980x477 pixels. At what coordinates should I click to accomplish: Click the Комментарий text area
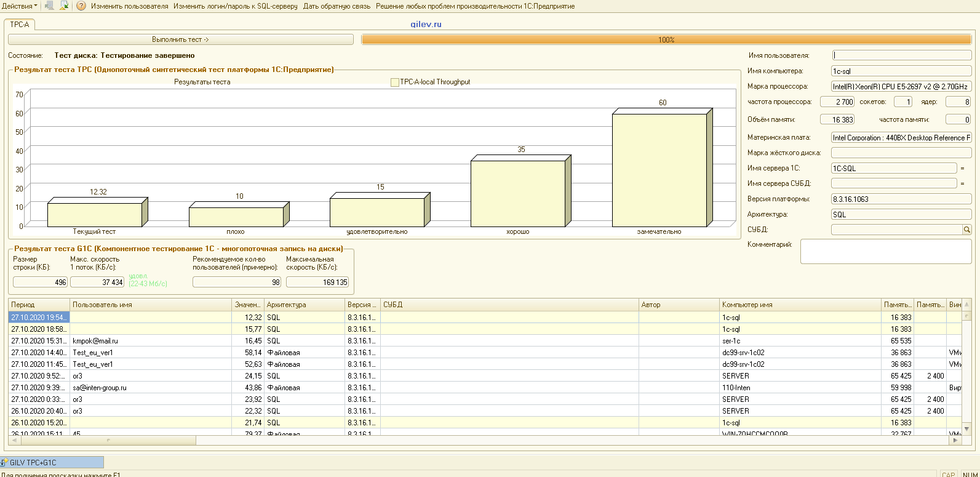point(886,252)
